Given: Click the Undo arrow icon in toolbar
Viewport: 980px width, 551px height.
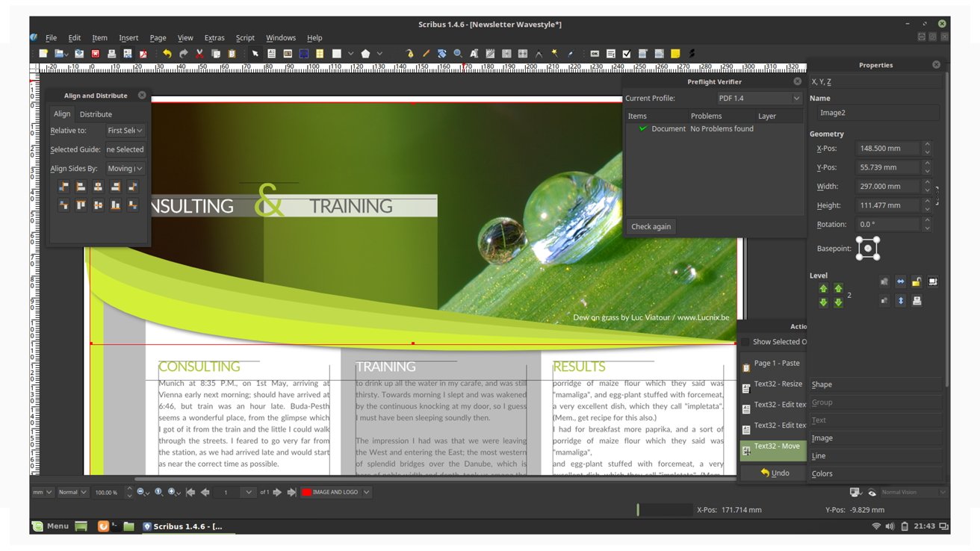Looking at the screenshot, I should click(x=167, y=54).
